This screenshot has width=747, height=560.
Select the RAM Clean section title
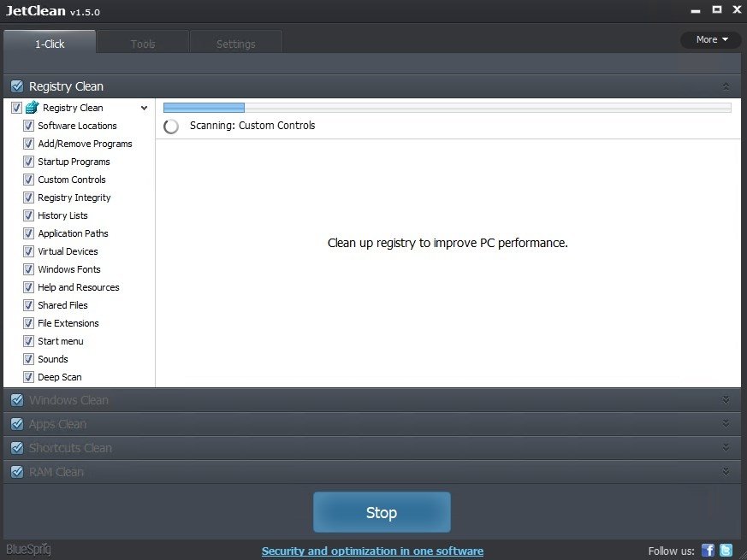click(56, 472)
